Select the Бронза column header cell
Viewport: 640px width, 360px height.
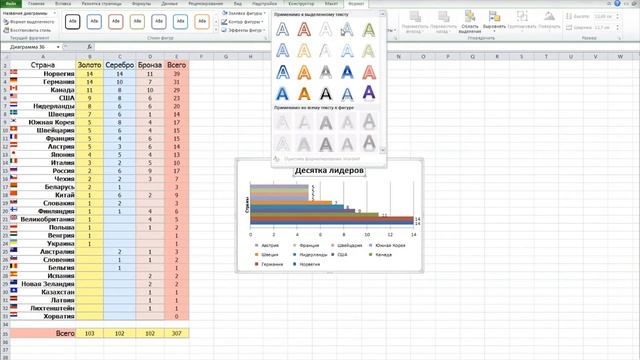point(150,65)
